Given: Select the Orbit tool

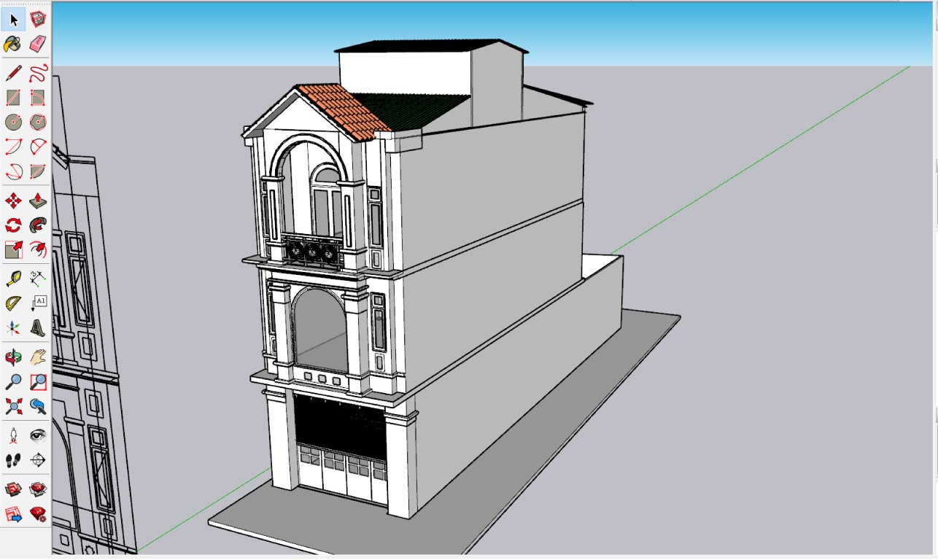Looking at the screenshot, I should 13,357.
